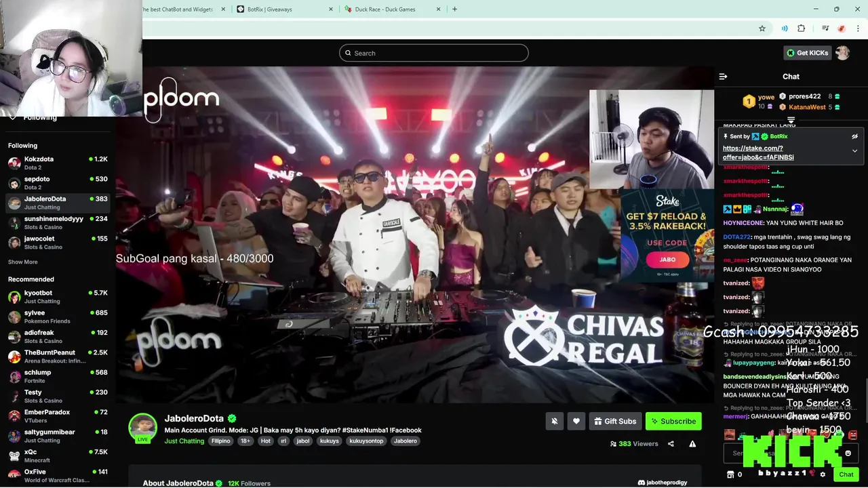
Task: Click JaboleroDota streamer avatar with LIVE badge
Action: click(143, 428)
